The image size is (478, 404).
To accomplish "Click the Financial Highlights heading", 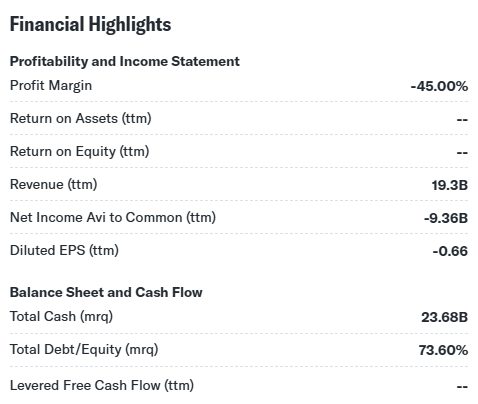I will (90, 25).
